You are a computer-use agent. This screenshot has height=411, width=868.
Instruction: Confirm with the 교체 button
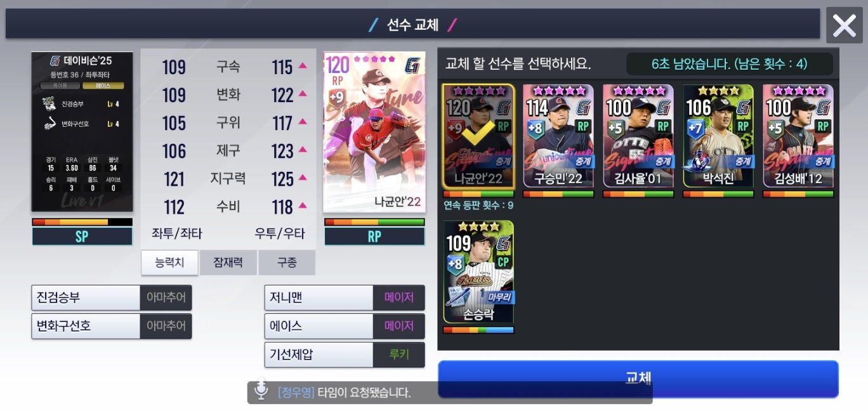(x=638, y=379)
